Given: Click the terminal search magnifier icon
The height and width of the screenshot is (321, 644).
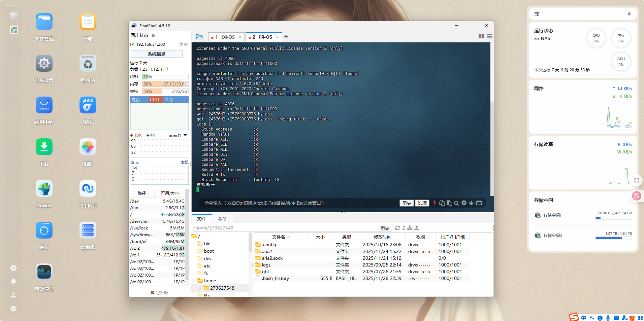Looking at the screenshot, I should (456, 203).
